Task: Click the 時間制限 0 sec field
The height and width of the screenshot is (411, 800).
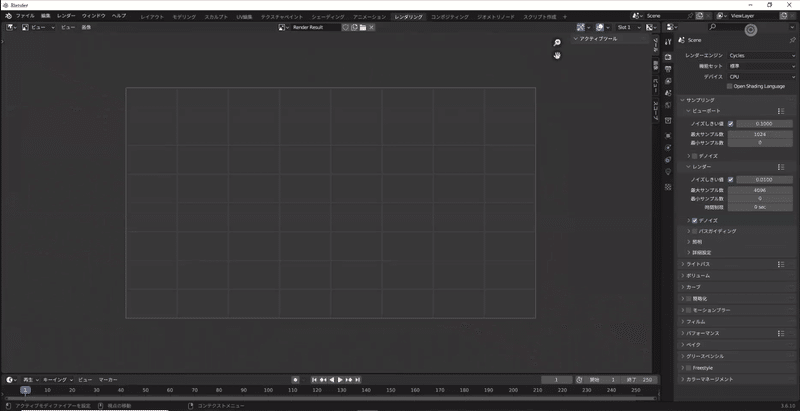Action: [760, 207]
